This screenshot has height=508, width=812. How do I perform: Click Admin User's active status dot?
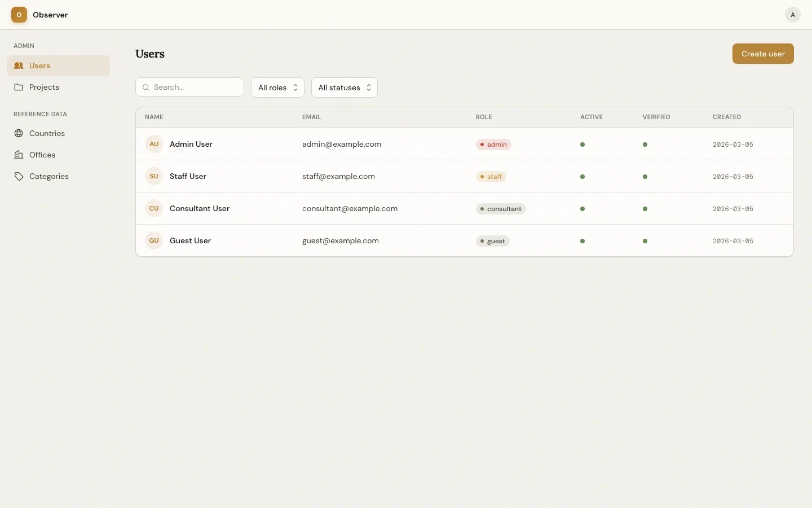click(x=582, y=144)
